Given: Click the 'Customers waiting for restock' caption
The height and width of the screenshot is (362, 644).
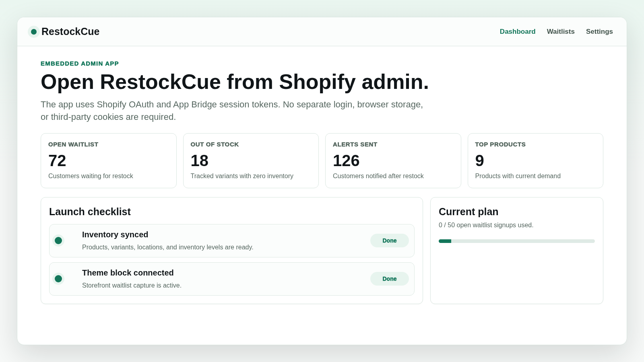Looking at the screenshot, I should pos(91,176).
